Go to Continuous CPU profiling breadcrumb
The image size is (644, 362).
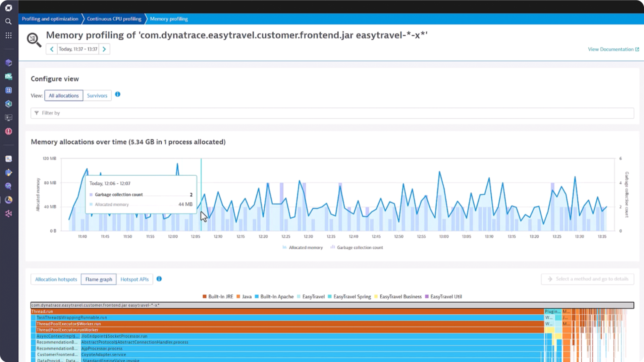(114, 19)
